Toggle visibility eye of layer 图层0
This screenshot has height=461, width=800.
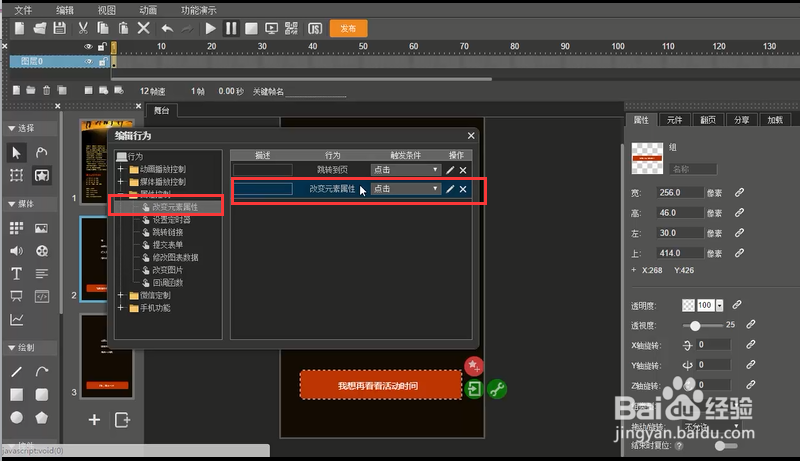pyautogui.click(x=88, y=61)
